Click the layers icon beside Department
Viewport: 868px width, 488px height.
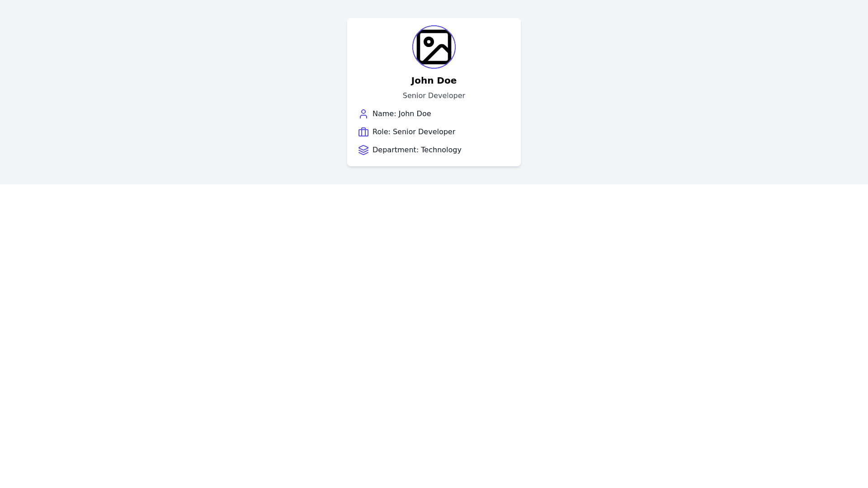tap(363, 150)
